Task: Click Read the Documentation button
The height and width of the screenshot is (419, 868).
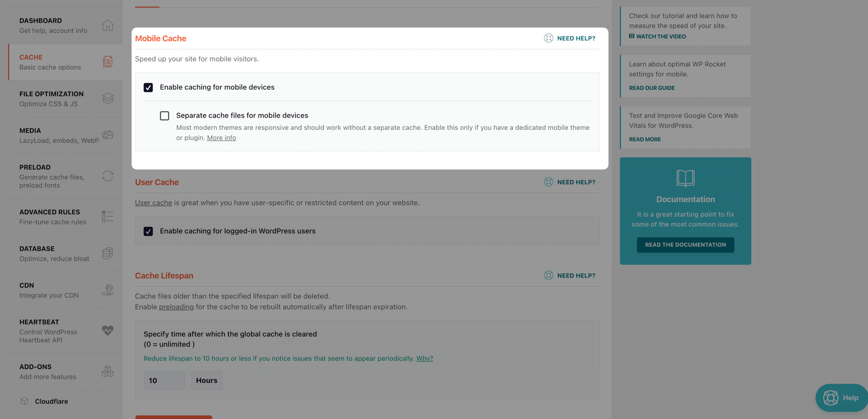Action: coord(685,245)
